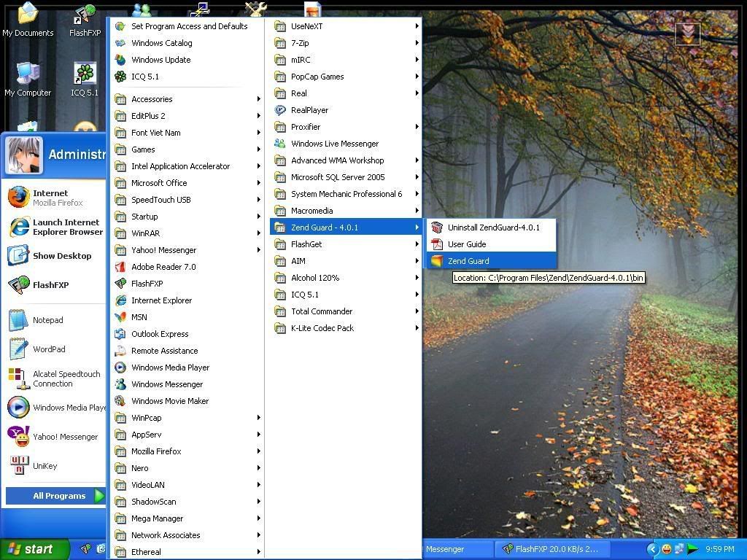Expand the K-Lite Codec Pack submenu arrow
The width and height of the screenshot is (747, 560).
pos(417,328)
